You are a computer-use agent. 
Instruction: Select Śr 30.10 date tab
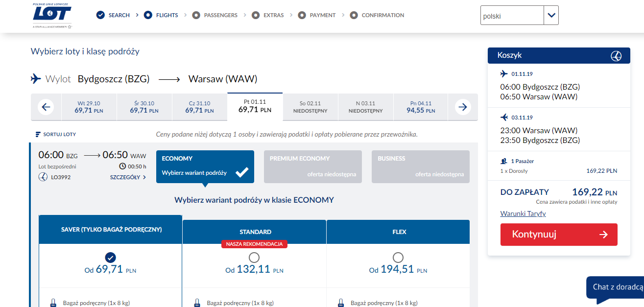tap(144, 107)
